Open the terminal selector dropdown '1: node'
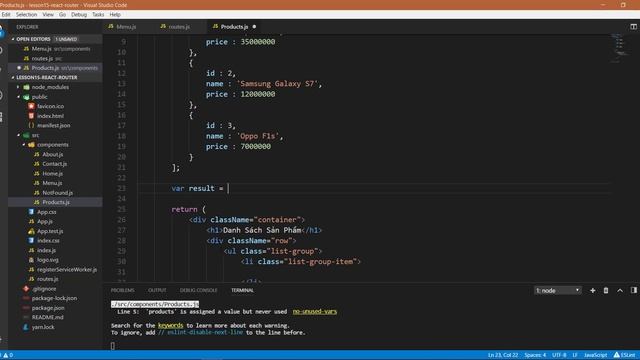 click(x=558, y=290)
